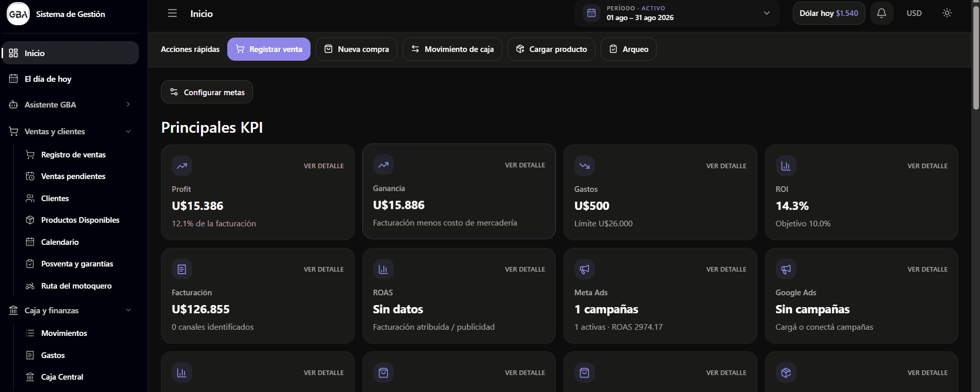This screenshot has width=980, height=392.
Task: Click the Clientes people icon
Action: (x=30, y=199)
